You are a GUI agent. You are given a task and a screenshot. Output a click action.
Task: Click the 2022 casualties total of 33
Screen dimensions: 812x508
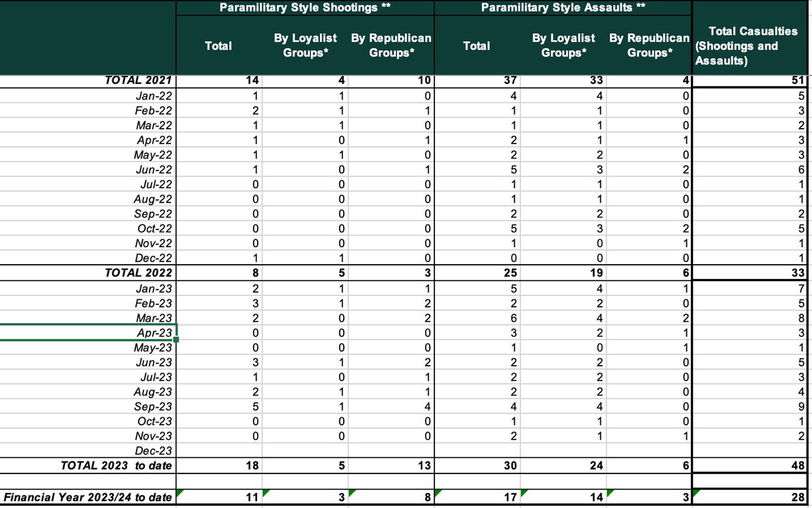pos(798,273)
